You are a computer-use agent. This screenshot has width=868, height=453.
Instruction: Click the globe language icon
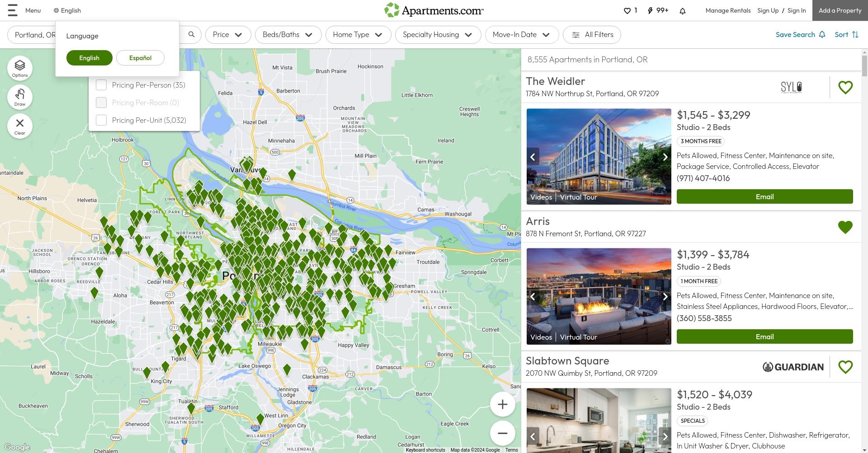click(56, 10)
